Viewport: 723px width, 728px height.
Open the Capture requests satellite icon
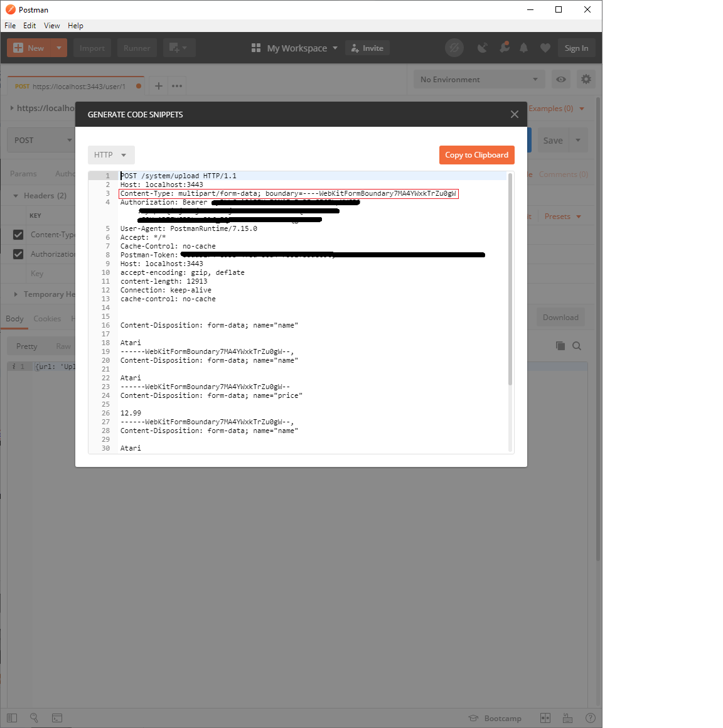pos(483,47)
